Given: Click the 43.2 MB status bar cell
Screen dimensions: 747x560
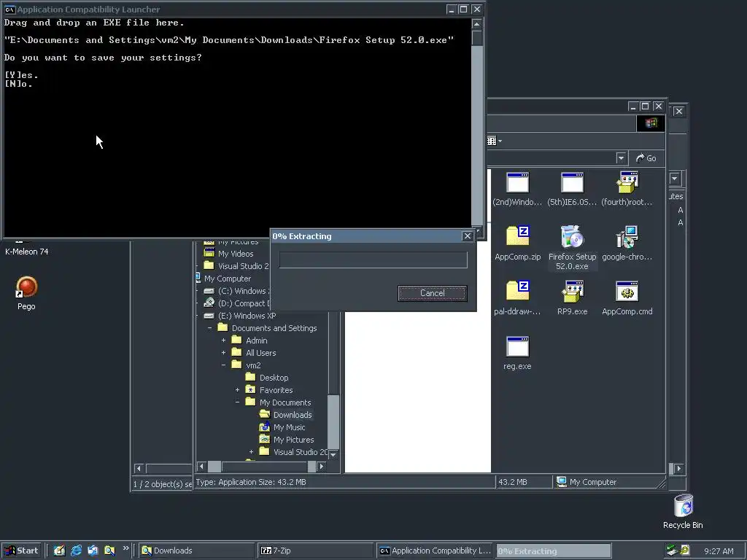Looking at the screenshot, I should 524,482.
